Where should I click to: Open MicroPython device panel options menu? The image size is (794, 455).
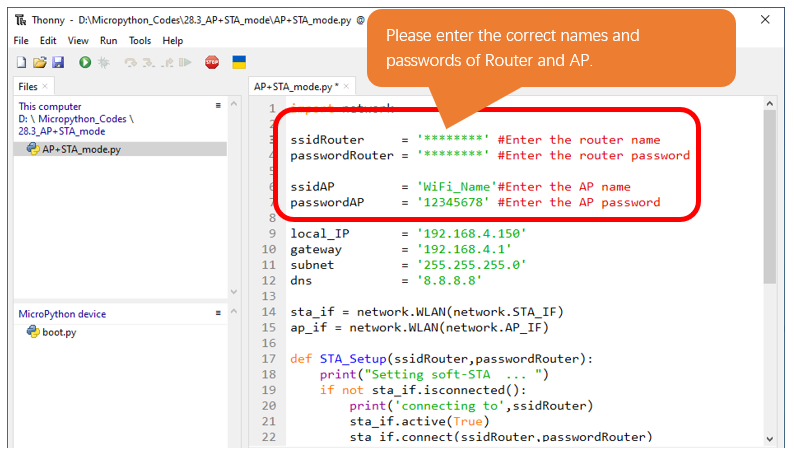point(218,313)
